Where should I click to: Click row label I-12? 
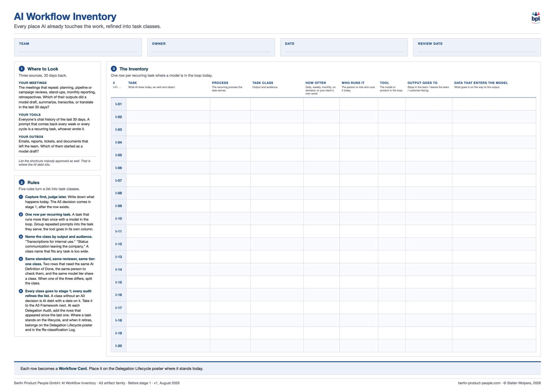coord(118,244)
